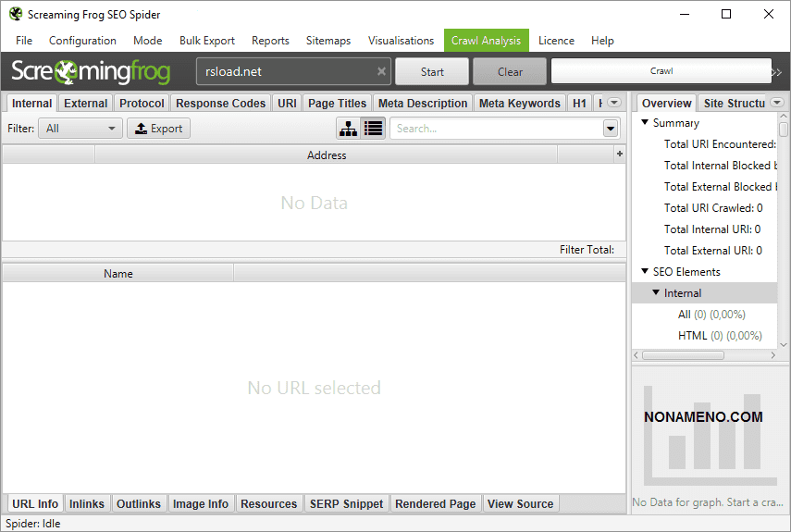The image size is (791, 532).
Task: Click the plus icon to add columns
Action: pos(619,155)
